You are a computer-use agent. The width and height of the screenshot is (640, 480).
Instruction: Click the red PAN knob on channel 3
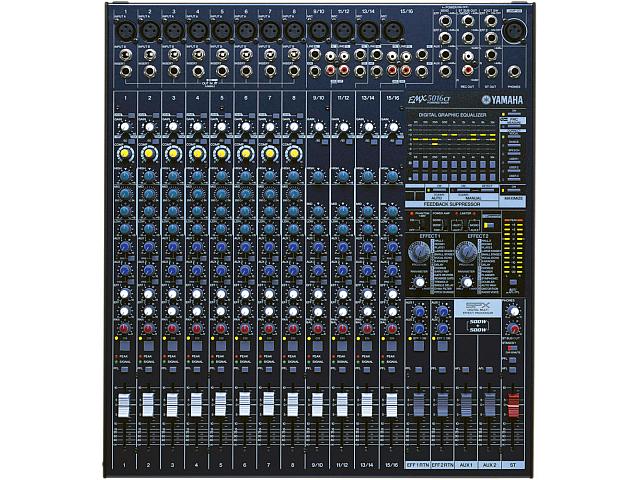(x=173, y=329)
